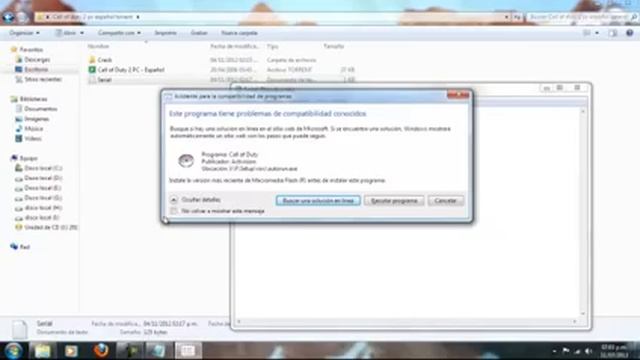The height and width of the screenshot is (360, 640).
Task: Open disco local (I:) in the sidebar
Action: pyautogui.click(x=42, y=218)
